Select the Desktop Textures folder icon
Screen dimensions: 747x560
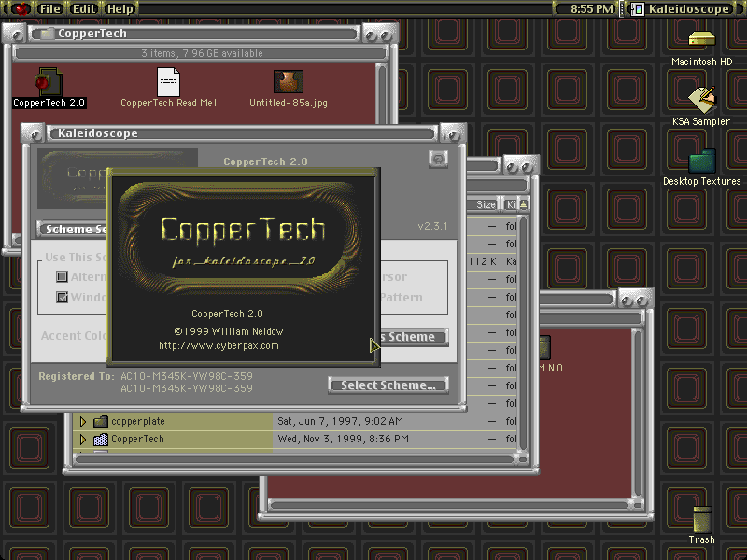click(x=702, y=161)
